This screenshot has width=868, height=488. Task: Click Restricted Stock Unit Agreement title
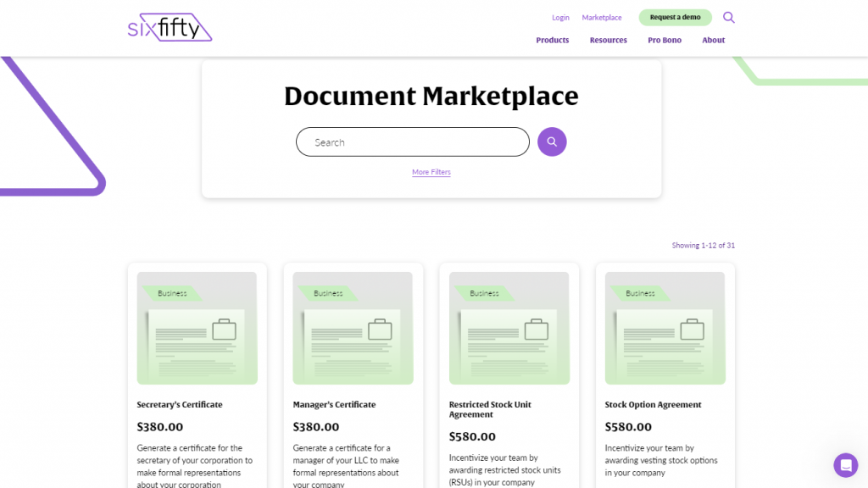490,409
